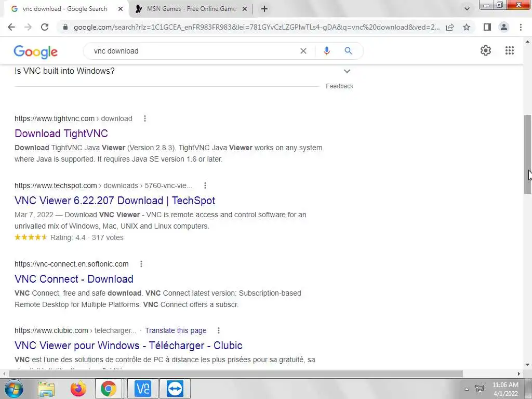Reload the current page
Screen dimensions: 532x399
coord(45,27)
